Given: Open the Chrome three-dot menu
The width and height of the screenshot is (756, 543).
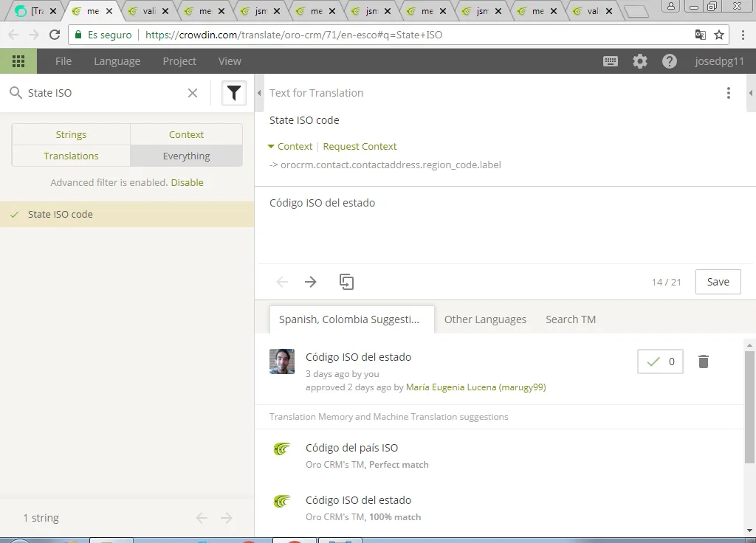Looking at the screenshot, I should 743,35.
